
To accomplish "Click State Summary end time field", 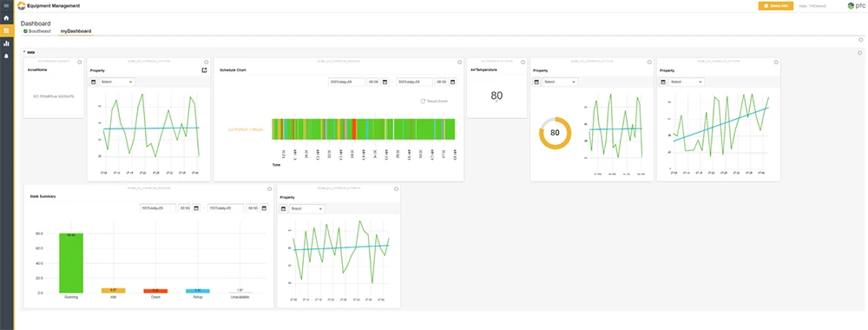I will [253, 208].
